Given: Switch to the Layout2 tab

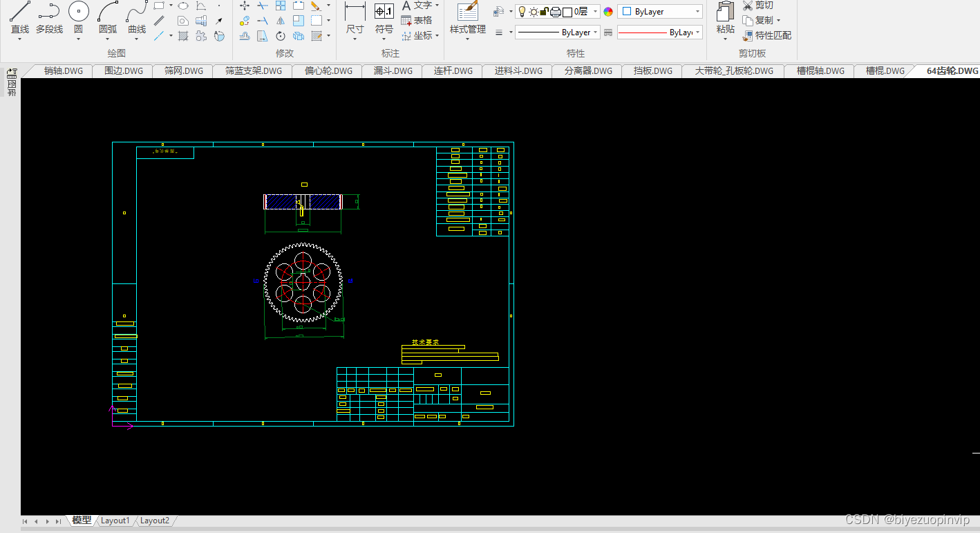Looking at the screenshot, I should (155, 521).
